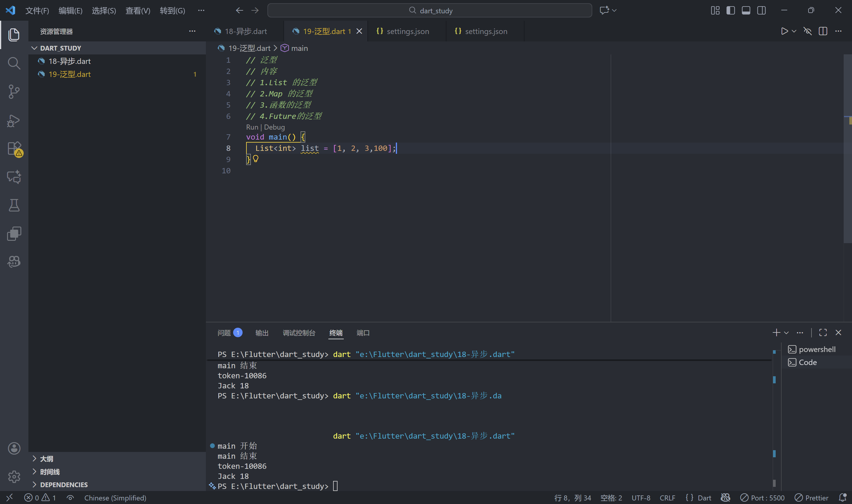
Task: Open the Extensions view with warning badge
Action: pos(14,149)
